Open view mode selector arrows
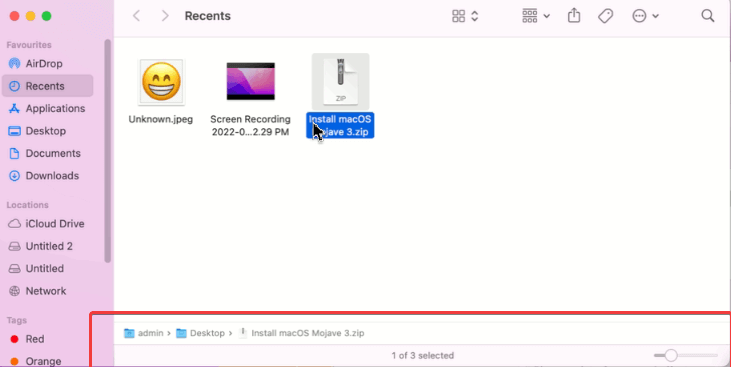The width and height of the screenshot is (731, 367). coord(475,16)
